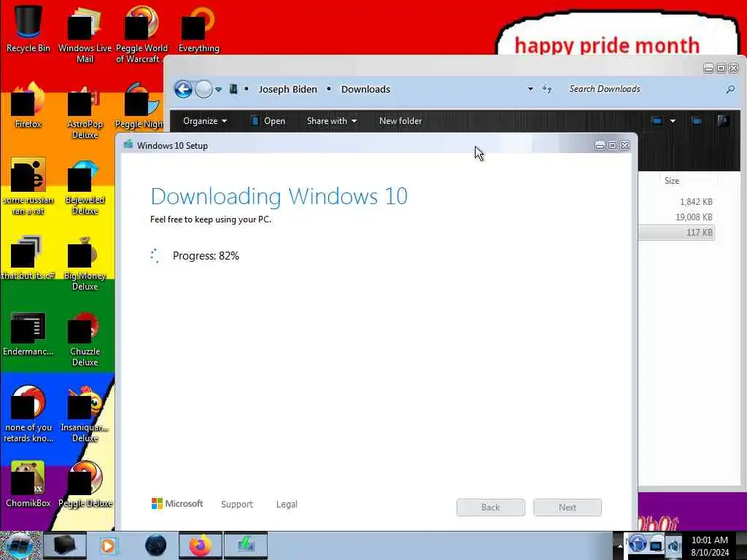This screenshot has width=747, height=560.
Task: Select the file sized 19,008 KB
Action: click(676, 217)
